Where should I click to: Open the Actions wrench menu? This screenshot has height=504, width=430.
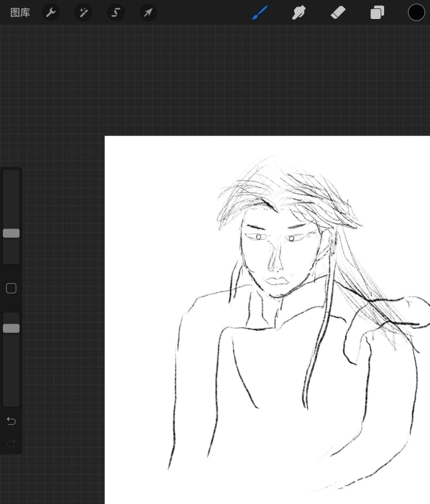point(51,12)
